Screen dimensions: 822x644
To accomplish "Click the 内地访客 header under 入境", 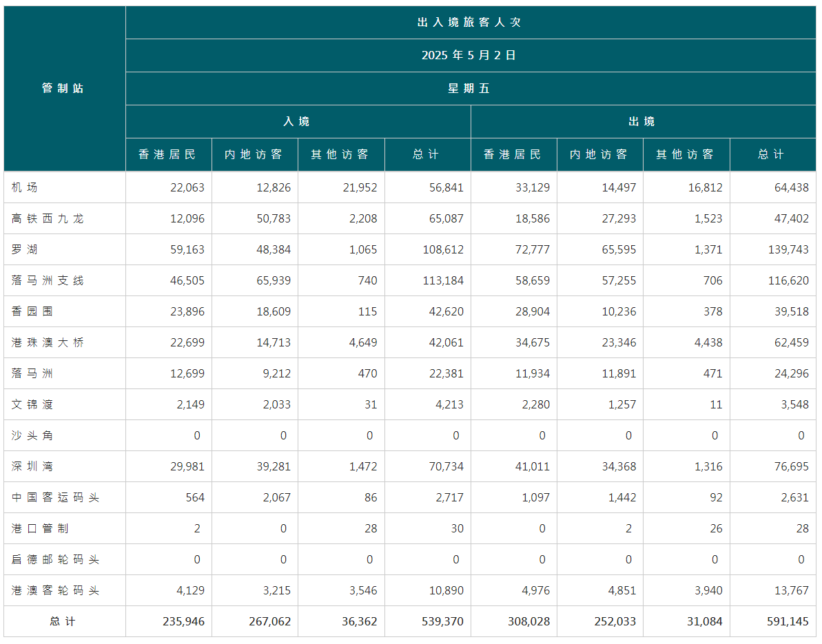I will coord(254,154).
